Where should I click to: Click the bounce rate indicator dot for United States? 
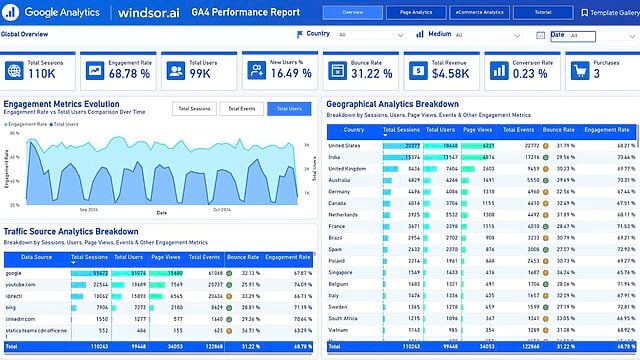(x=546, y=146)
